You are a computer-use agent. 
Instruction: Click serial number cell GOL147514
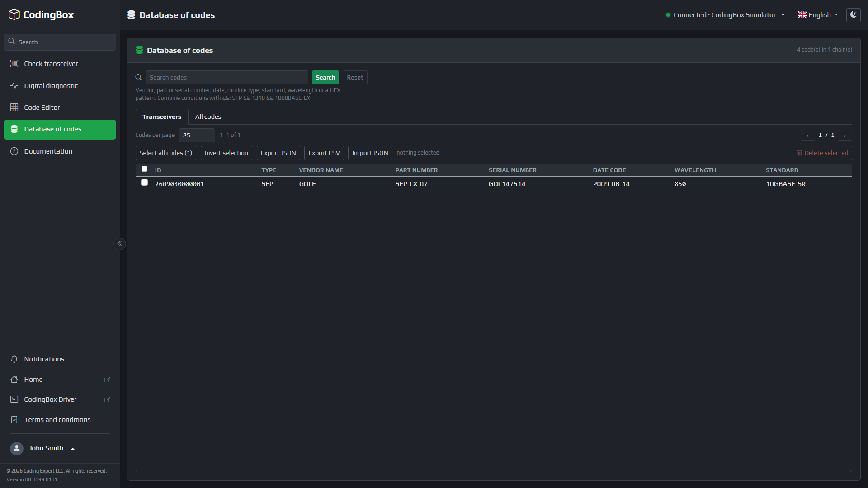coord(507,184)
